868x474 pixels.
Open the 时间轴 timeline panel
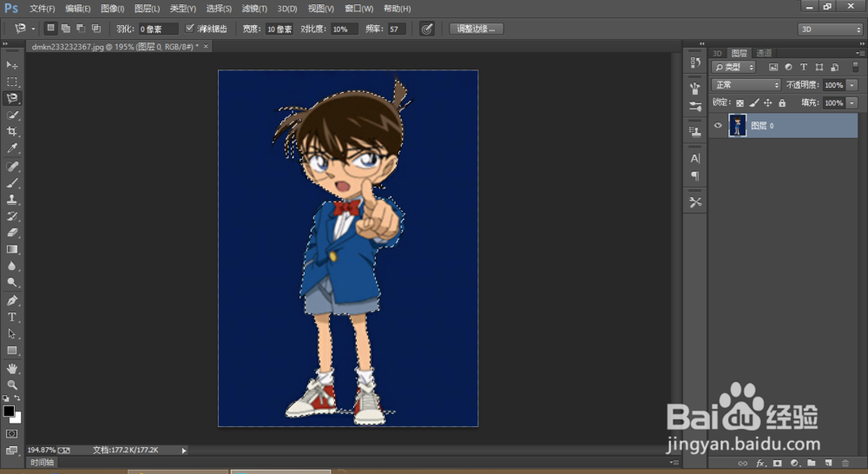[42, 463]
